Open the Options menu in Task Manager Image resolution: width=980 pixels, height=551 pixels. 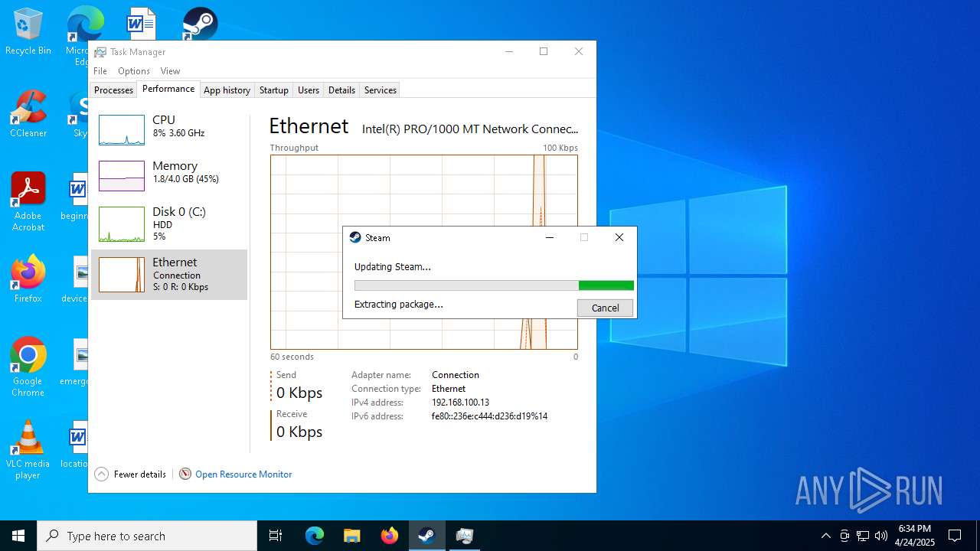(x=134, y=71)
